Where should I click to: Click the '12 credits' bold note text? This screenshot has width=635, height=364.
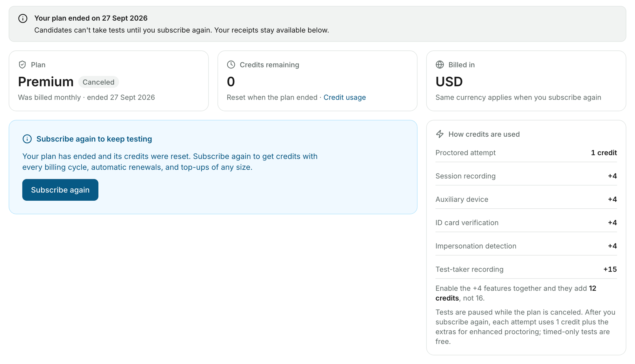tap(516, 293)
